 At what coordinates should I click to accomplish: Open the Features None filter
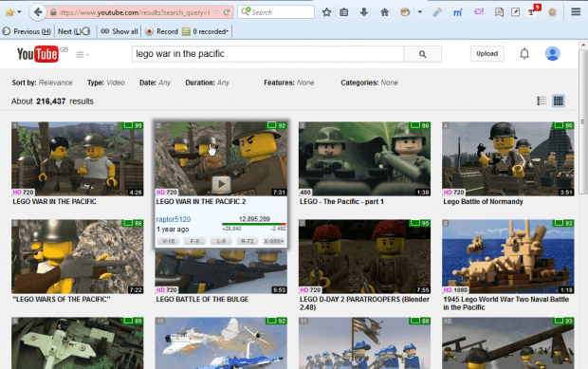tap(288, 83)
